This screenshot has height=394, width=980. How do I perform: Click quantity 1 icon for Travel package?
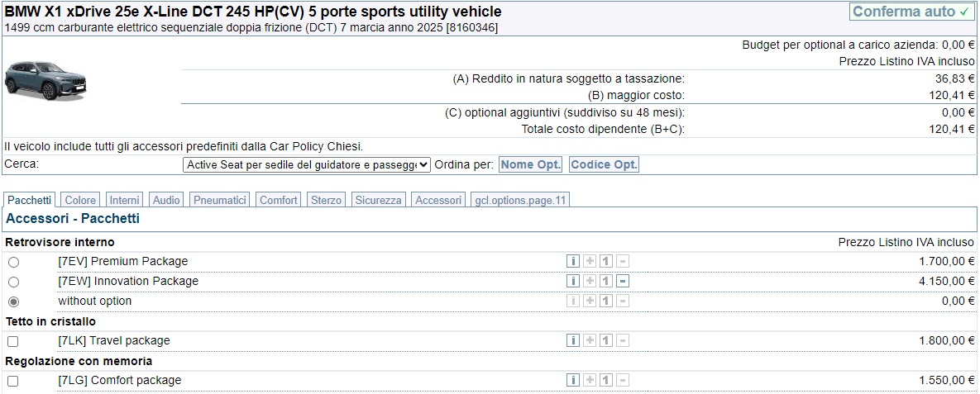pos(606,341)
